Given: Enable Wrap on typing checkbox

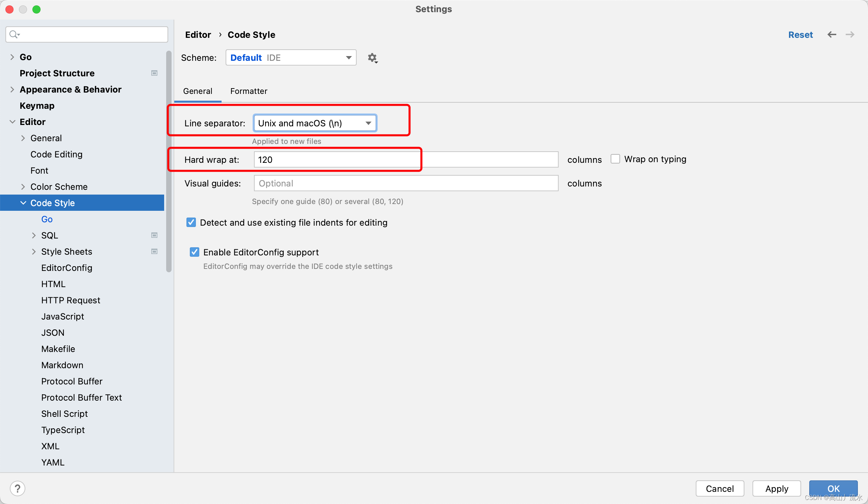Looking at the screenshot, I should tap(615, 159).
